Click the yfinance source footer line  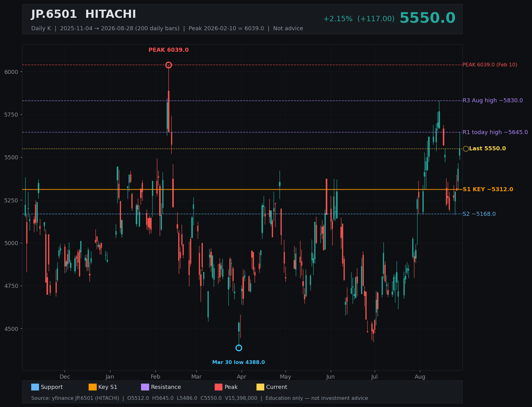tap(199, 398)
